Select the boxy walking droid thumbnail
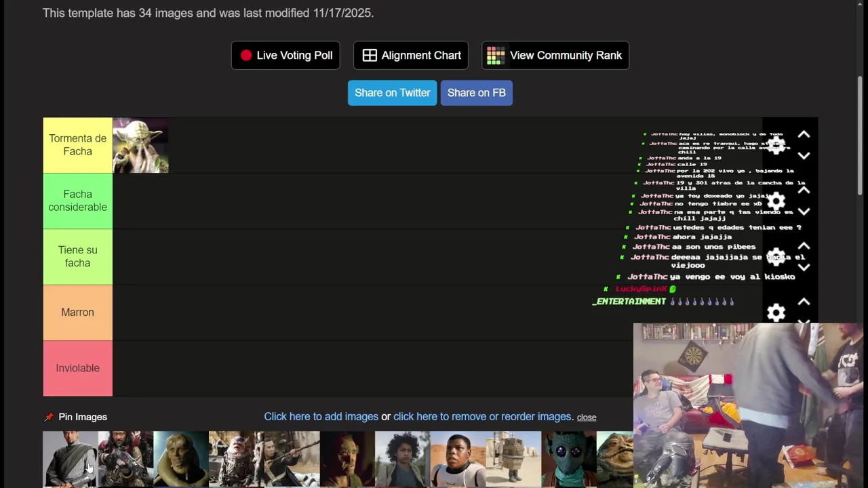The image size is (868, 488). [513, 459]
